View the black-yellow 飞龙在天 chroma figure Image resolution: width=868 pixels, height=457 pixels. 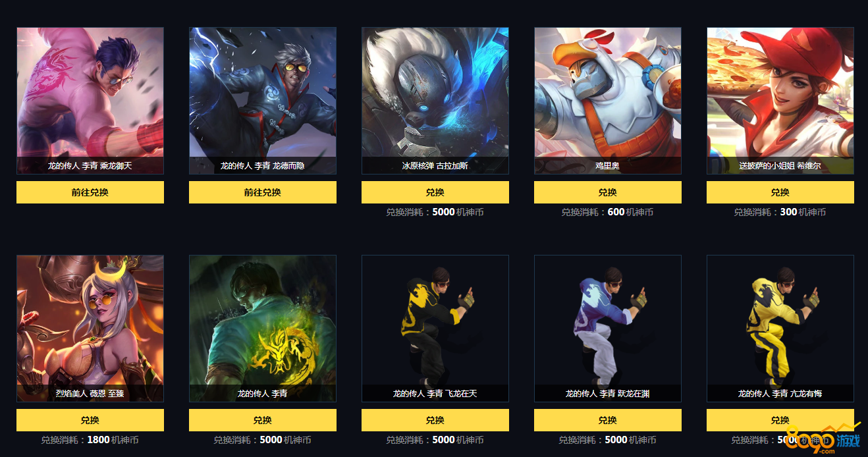pyautogui.click(x=435, y=329)
